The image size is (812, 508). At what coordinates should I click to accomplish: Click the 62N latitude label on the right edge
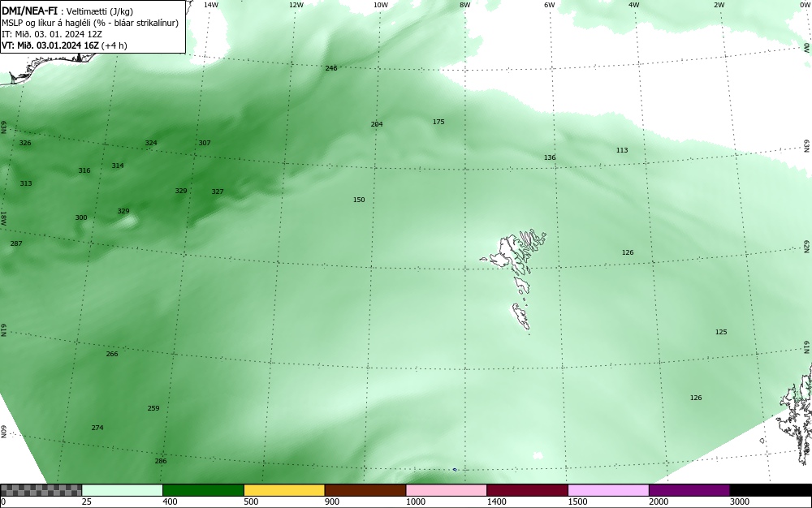(x=807, y=246)
